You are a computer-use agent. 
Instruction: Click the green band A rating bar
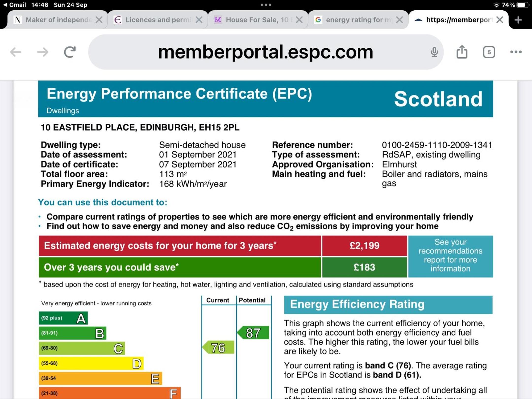click(x=63, y=318)
